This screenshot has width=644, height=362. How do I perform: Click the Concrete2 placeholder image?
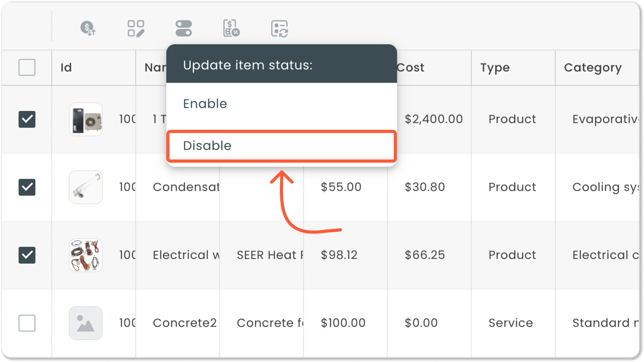tap(86, 323)
